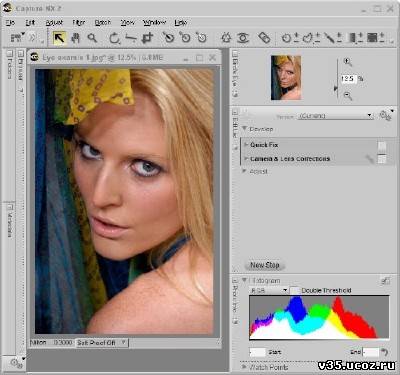Select the Zoom magnifier tool

coord(92,38)
